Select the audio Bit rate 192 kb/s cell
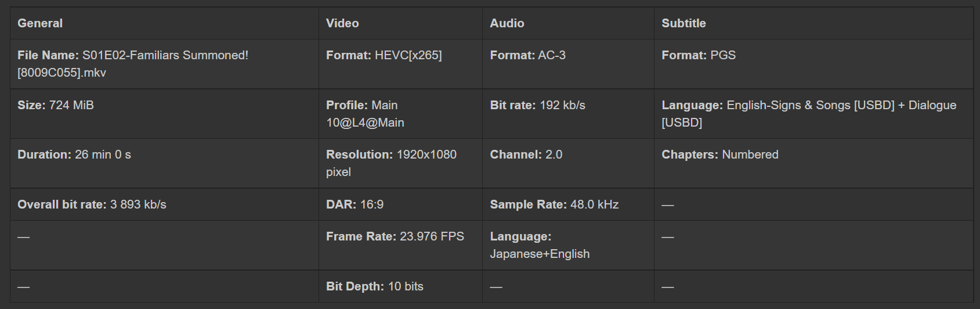Viewport: 980px width, 309px height. [x=537, y=105]
